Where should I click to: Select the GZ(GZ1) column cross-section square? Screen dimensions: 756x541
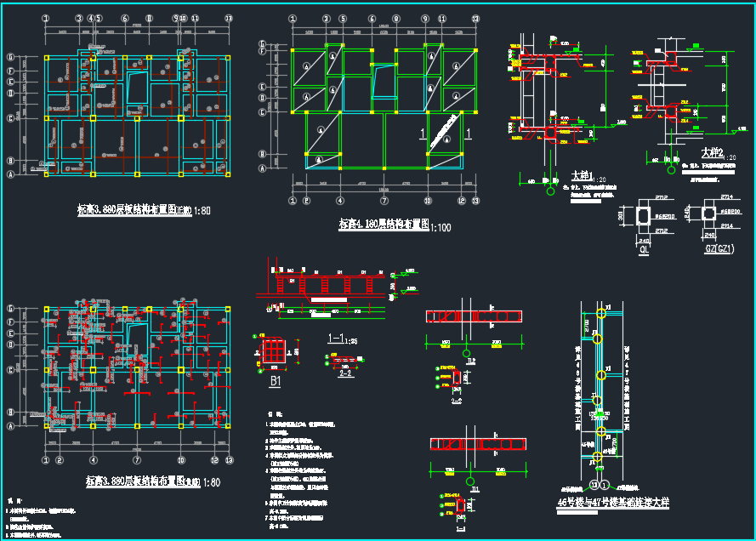pos(708,213)
